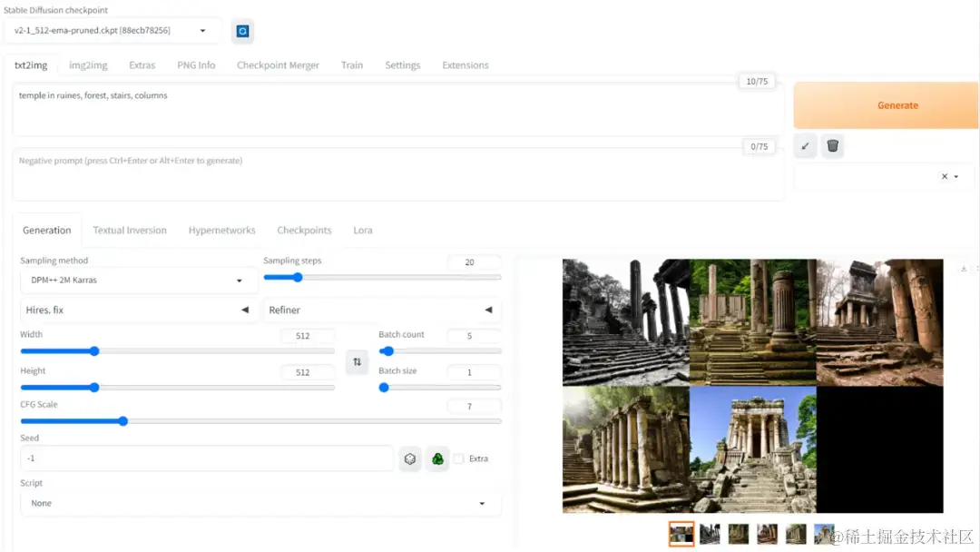Click the Seed input field
Viewport: 980px width, 552px height.
207,458
